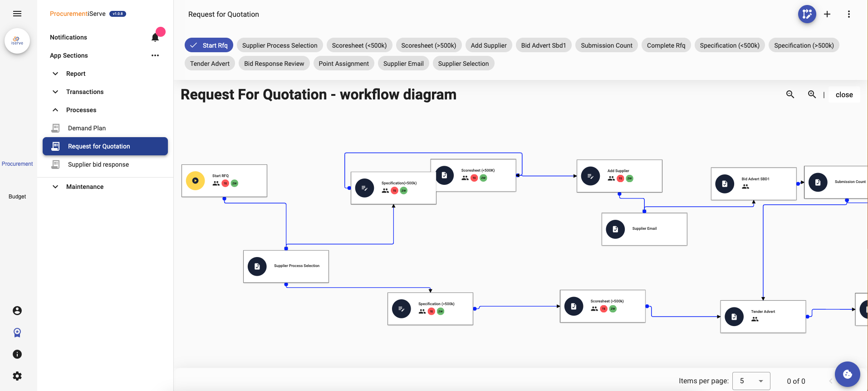Click the info icon in sidebar
Screen dimensions: 868x391
17,354
